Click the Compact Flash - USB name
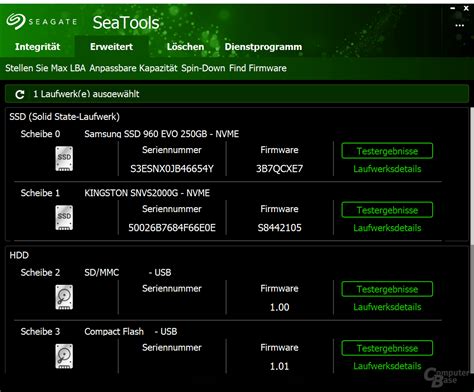474x392 pixels. coord(131,331)
